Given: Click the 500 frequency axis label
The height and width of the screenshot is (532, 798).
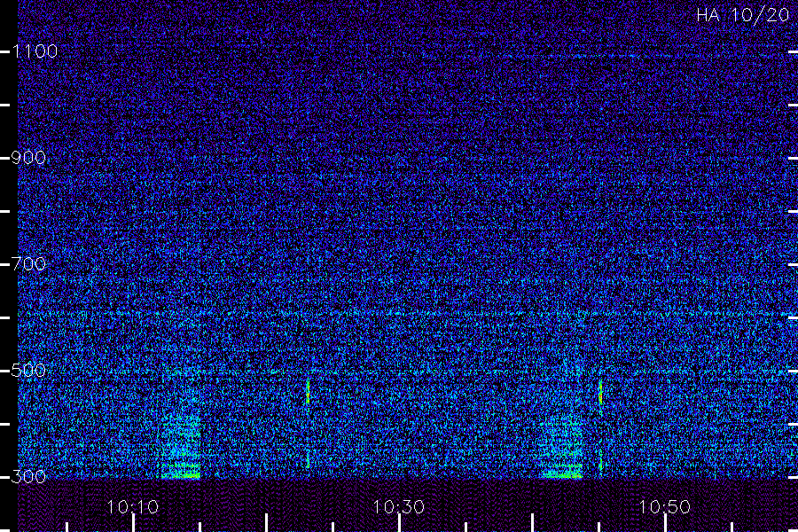Looking at the screenshot, I should click(x=28, y=371).
